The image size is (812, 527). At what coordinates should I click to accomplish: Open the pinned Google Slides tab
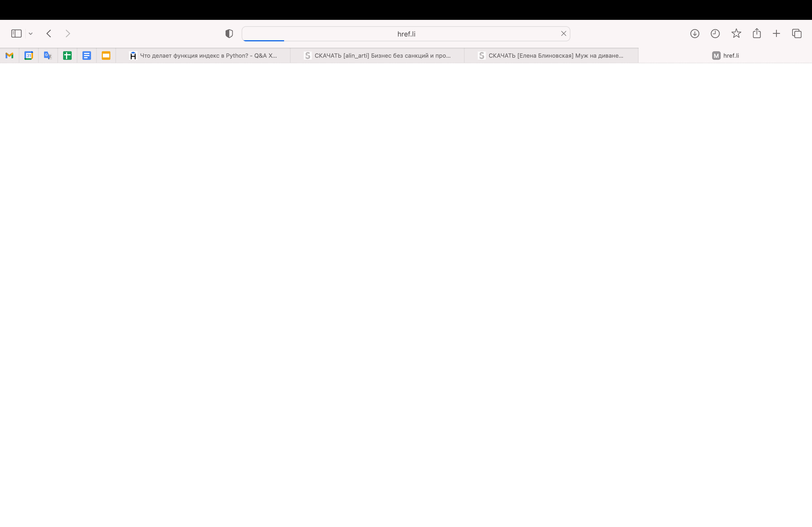tap(106, 56)
